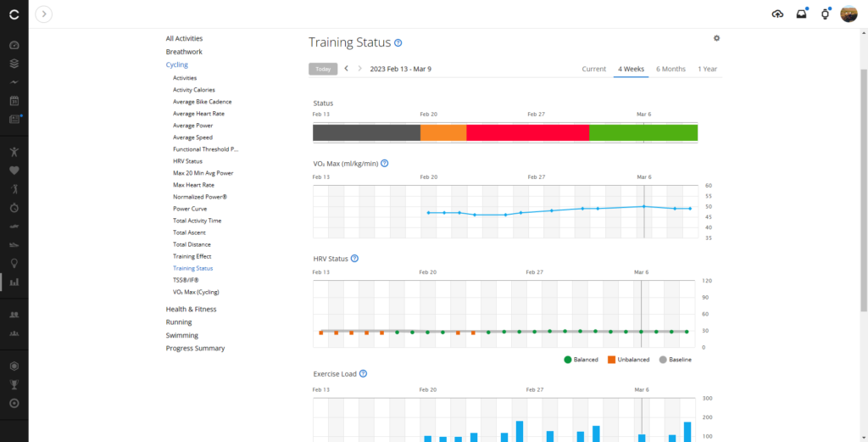Click the red status bar segment

(x=527, y=133)
